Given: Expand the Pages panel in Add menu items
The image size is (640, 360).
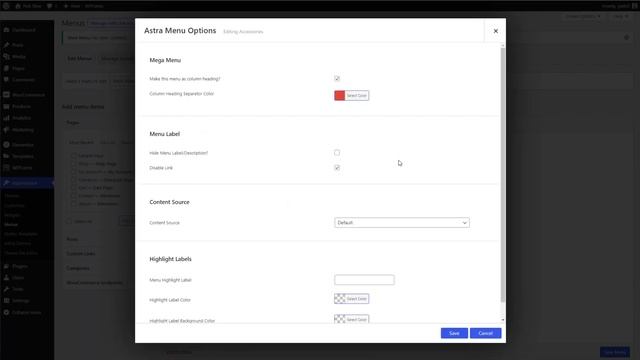Looking at the screenshot, I should (x=73, y=122).
